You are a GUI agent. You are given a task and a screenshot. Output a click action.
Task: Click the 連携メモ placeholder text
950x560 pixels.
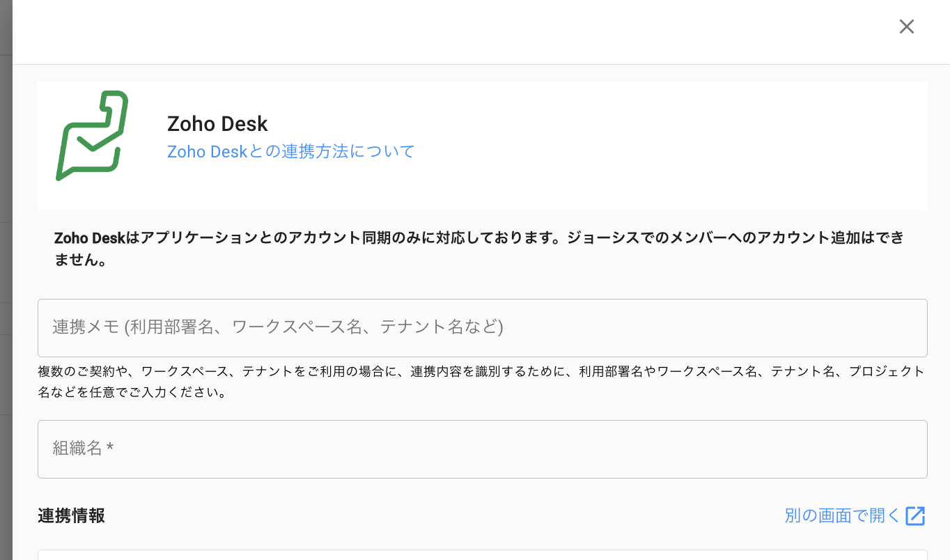click(277, 327)
